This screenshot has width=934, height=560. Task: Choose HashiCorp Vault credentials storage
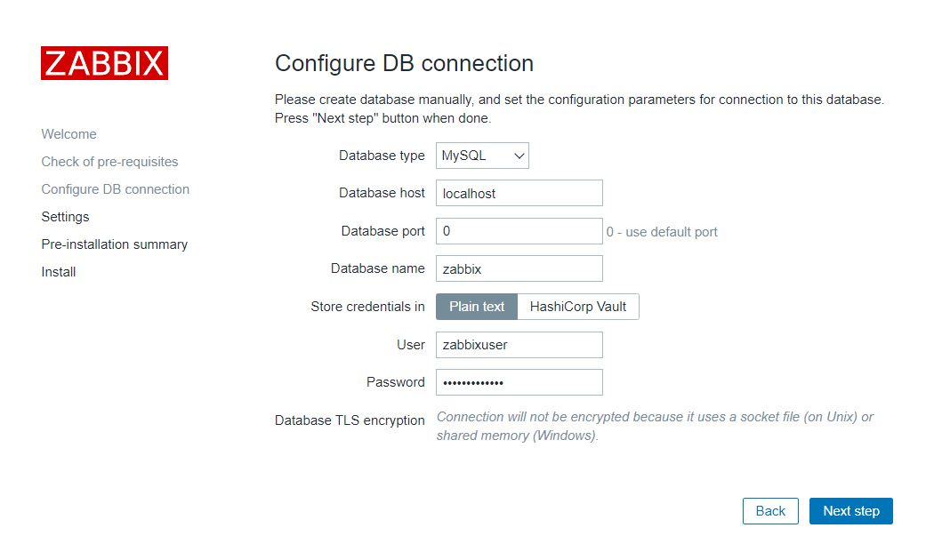coord(578,307)
